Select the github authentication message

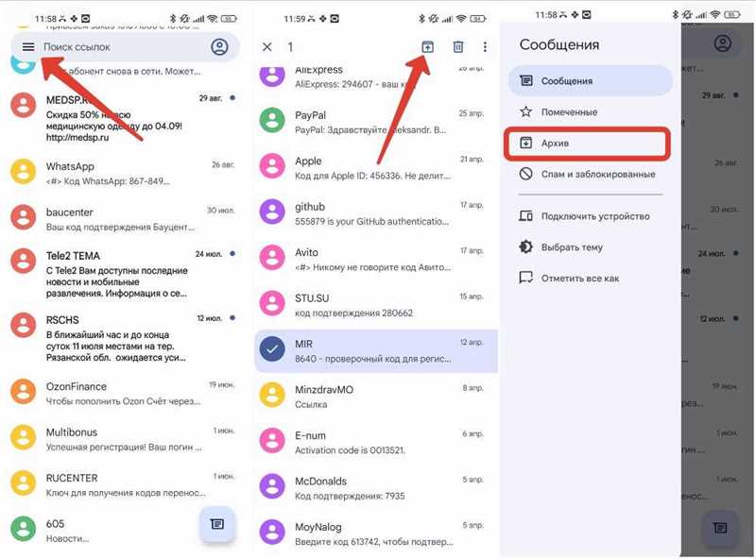375,213
